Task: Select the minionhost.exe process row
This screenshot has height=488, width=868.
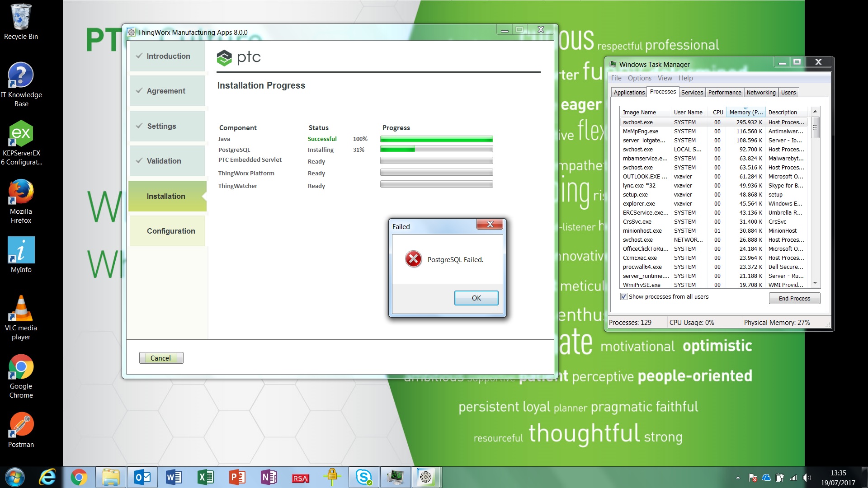Action: tap(713, 231)
